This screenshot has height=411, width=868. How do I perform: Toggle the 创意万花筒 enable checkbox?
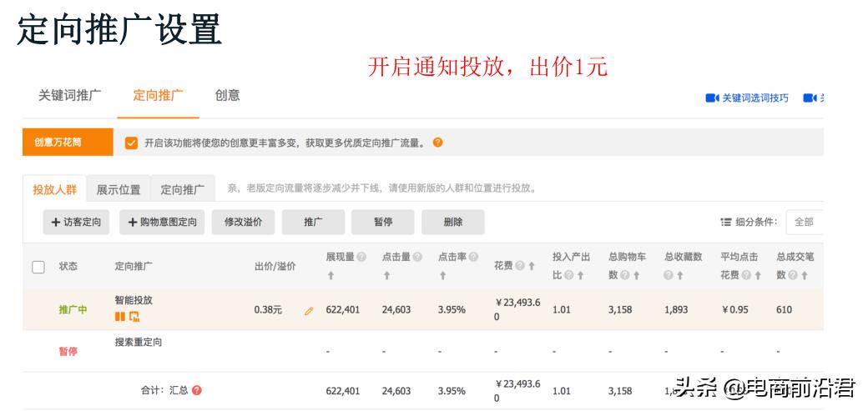pyautogui.click(x=131, y=143)
